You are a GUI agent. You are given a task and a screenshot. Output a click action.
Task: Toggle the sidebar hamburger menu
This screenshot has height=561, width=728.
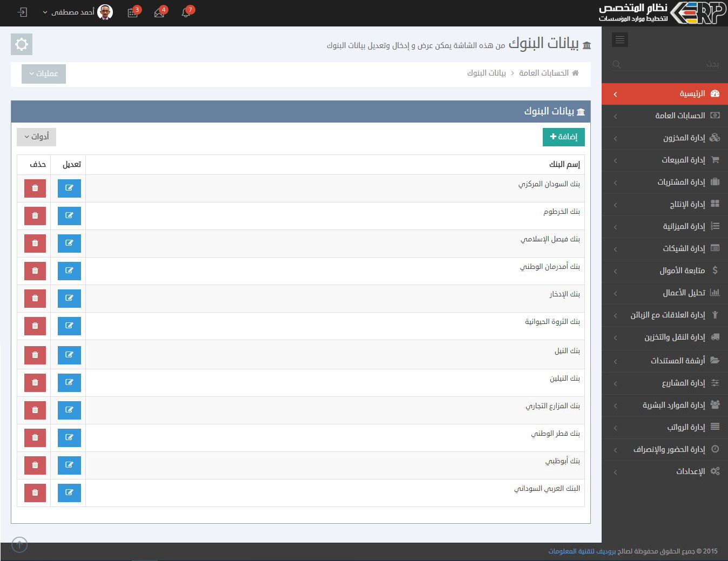(x=619, y=39)
